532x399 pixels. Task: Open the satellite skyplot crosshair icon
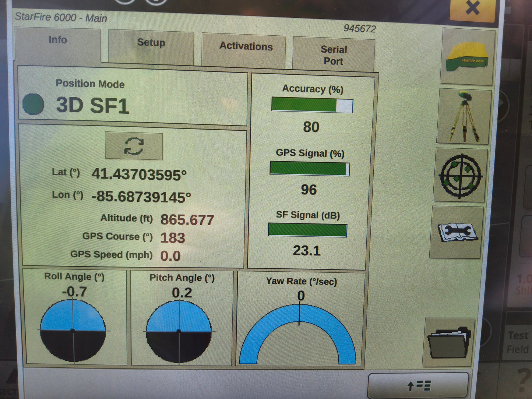tap(461, 176)
